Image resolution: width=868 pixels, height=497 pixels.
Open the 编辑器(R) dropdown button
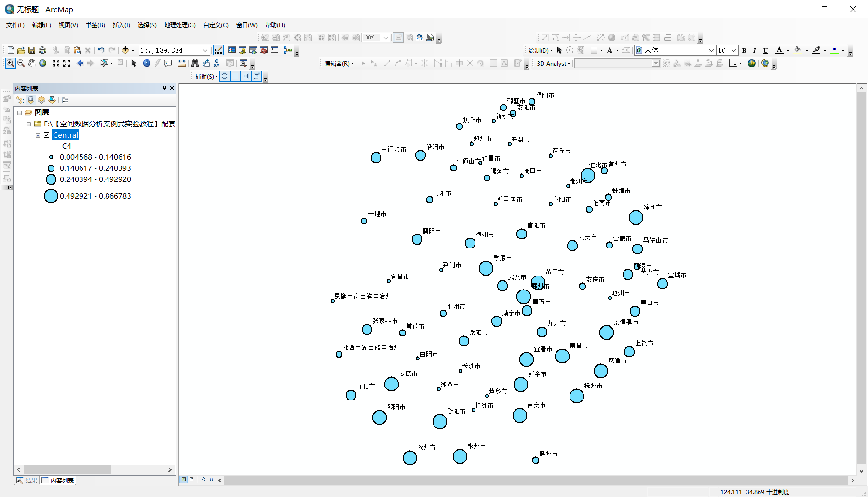(339, 63)
